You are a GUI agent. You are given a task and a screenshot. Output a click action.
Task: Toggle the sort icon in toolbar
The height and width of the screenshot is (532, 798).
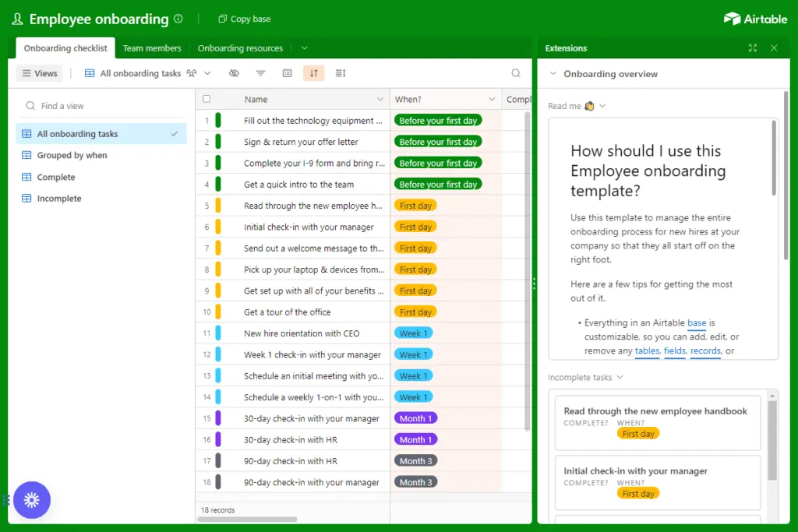pyautogui.click(x=313, y=73)
